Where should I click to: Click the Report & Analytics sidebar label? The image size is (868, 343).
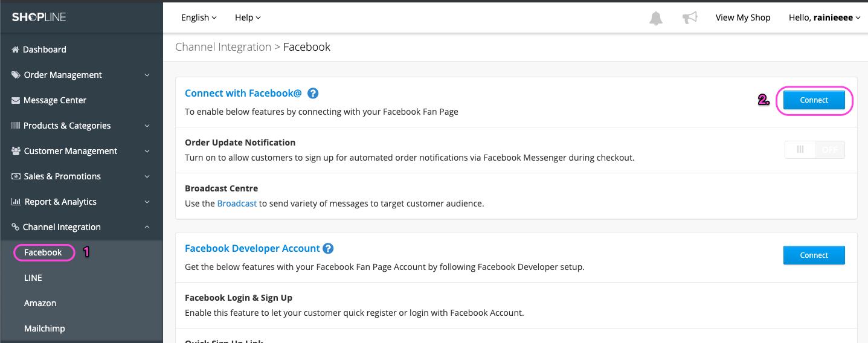pos(60,202)
